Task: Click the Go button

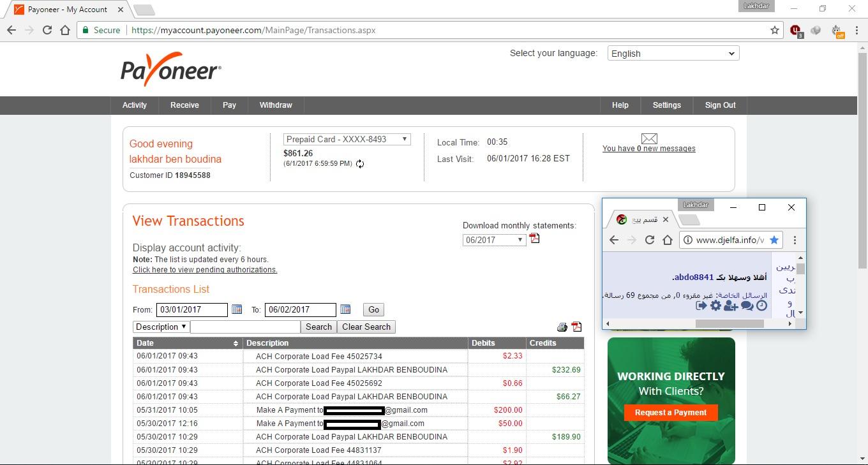Action: [373, 309]
